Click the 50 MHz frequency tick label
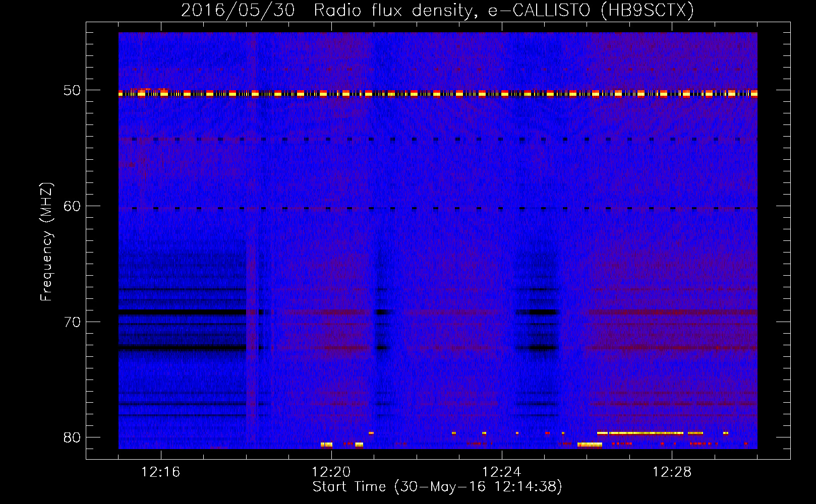The height and width of the screenshot is (504, 816). (72, 91)
